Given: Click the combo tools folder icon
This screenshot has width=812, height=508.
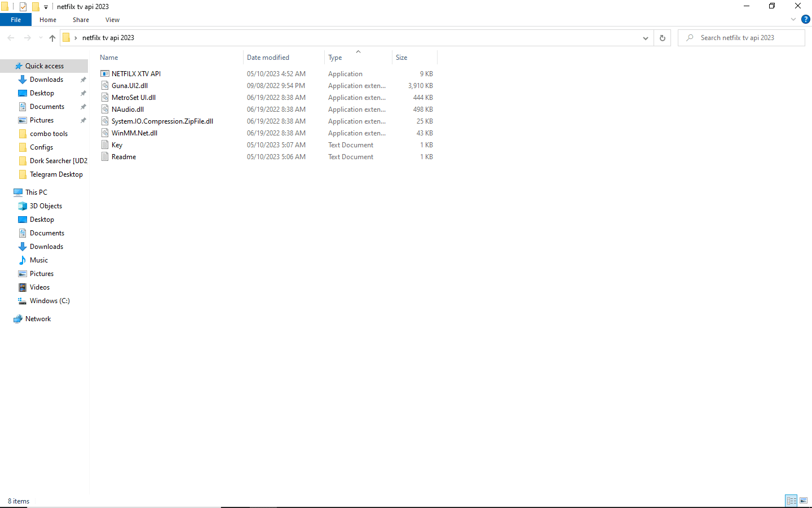Looking at the screenshot, I should pyautogui.click(x=23, y=134).
